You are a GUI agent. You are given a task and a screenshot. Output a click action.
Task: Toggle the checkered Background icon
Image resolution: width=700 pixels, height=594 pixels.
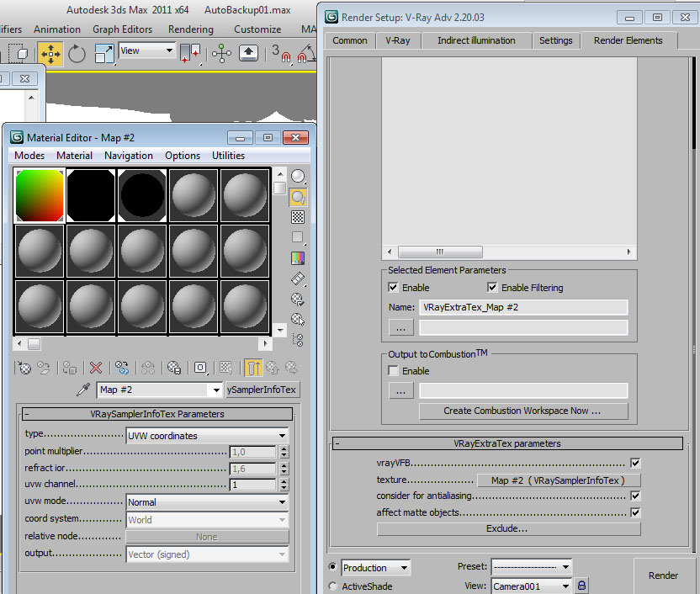pos(298,217)
